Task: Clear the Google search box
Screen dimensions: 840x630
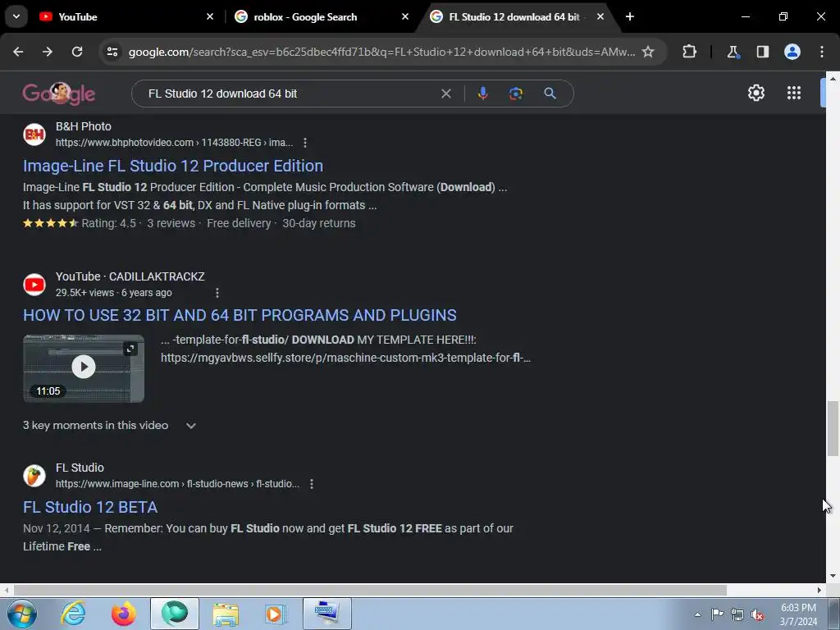Action: point(445,94)
